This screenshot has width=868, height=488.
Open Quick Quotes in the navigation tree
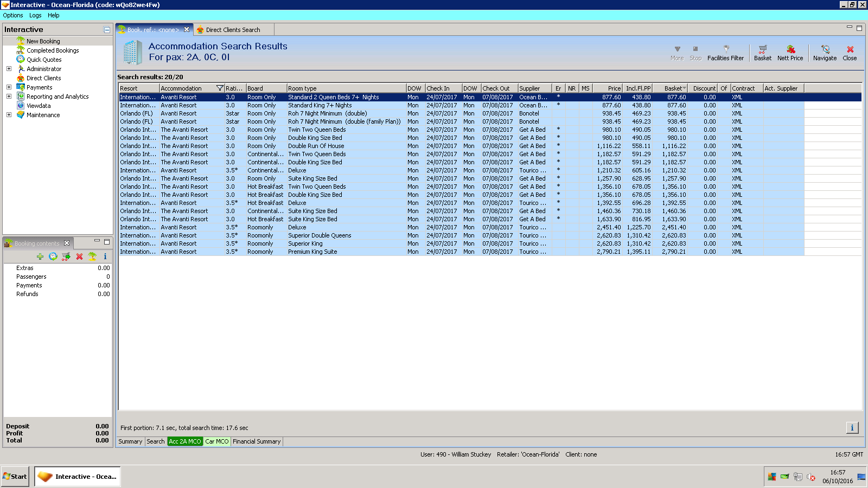point(44,60)
